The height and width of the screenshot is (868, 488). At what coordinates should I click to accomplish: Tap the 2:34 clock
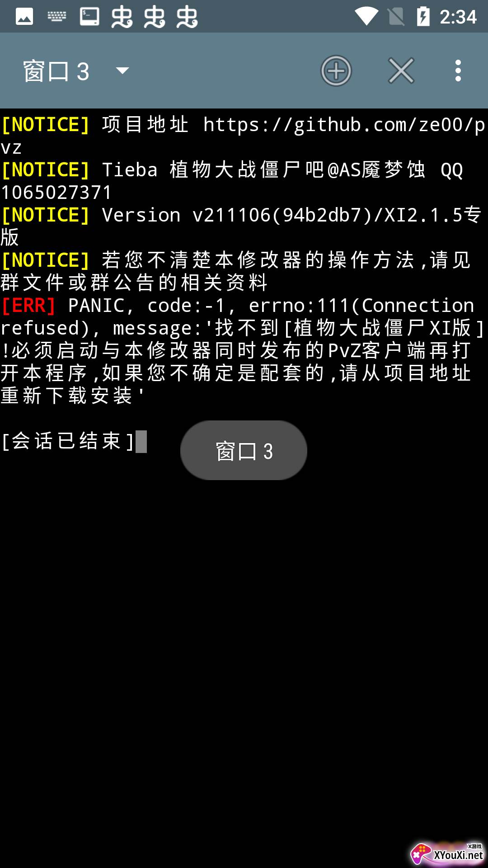click(x=458, y=17)
